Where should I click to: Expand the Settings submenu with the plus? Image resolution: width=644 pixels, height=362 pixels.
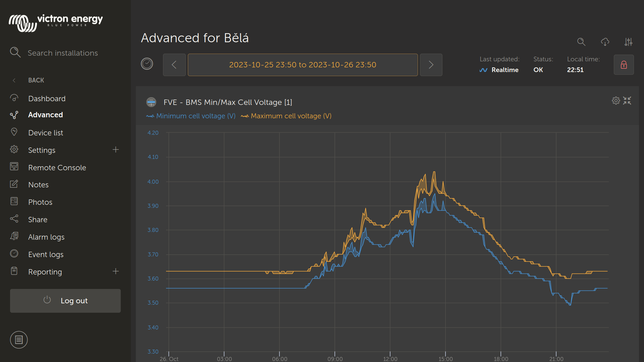pos(116,150)
